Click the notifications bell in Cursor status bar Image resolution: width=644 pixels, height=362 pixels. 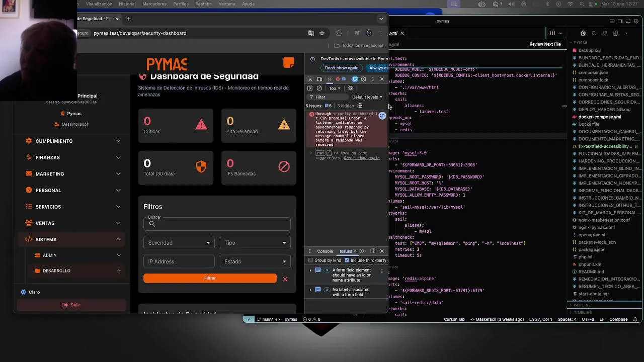click(635, 319)
